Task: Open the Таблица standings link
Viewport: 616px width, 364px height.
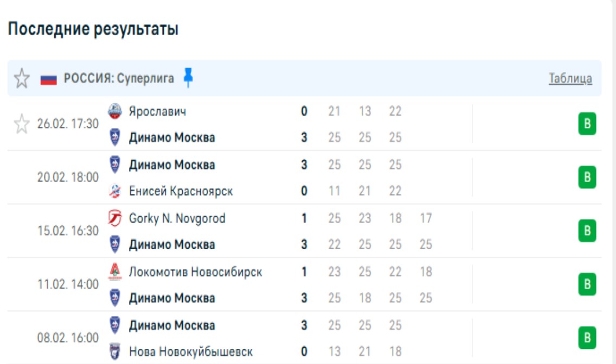Action: [570, 79]
